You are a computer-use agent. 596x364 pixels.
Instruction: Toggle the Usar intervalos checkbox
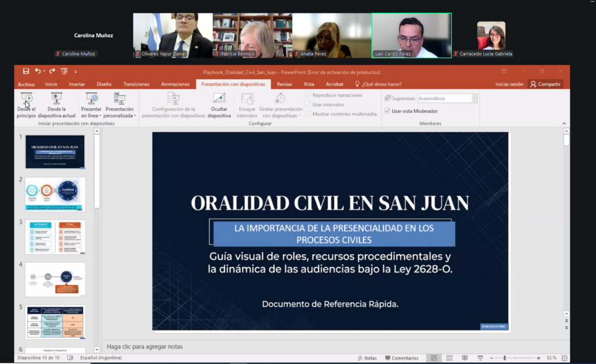click(308, 105)
